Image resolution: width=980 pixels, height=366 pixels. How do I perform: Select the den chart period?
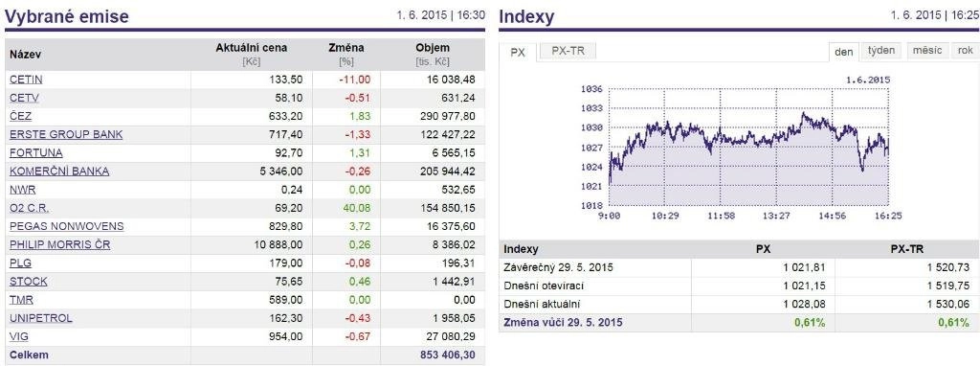[x=844, y=52]
